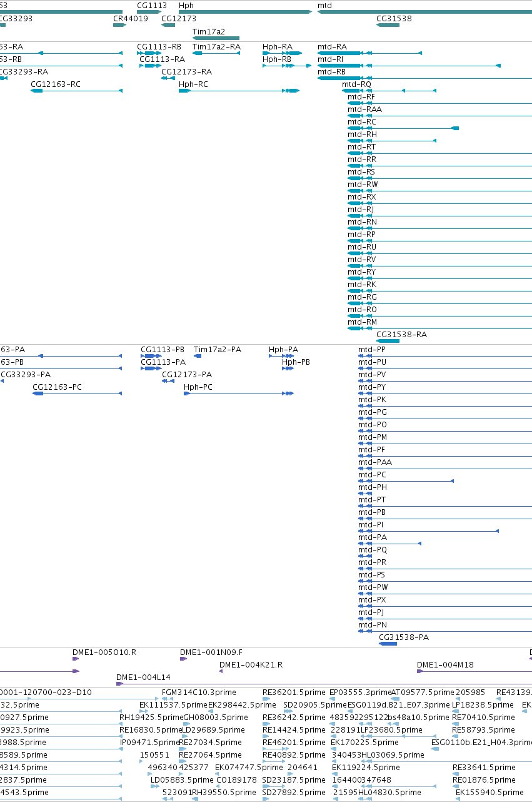
Task: Click the RE70410.5prime EST label
Action: (x=483, y=718)
